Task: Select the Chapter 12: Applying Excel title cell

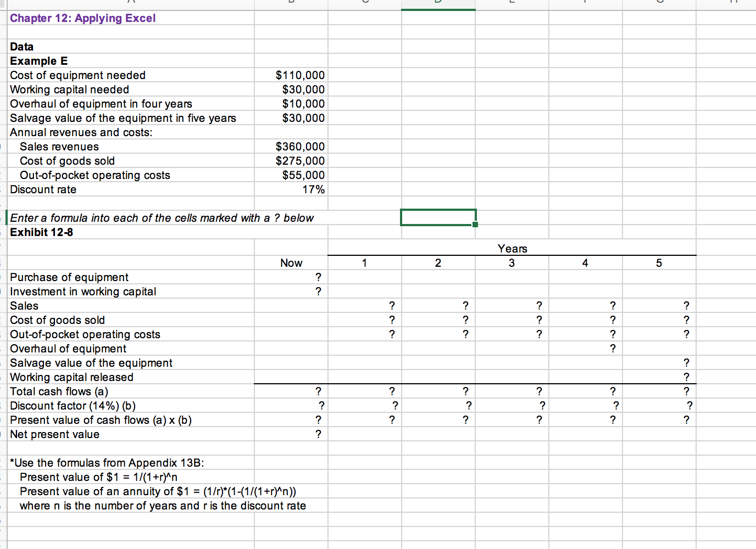Action: [x=82, y=18]
